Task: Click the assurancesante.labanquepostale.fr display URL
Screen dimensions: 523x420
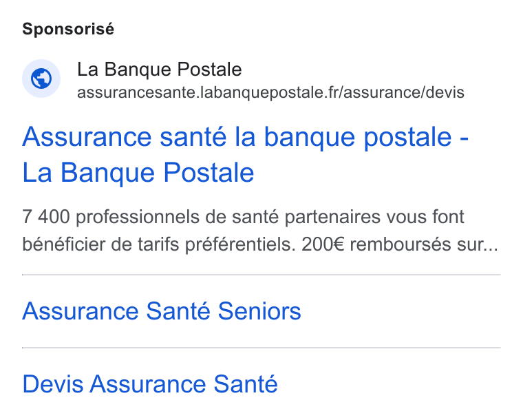Action: coord(270,92)
